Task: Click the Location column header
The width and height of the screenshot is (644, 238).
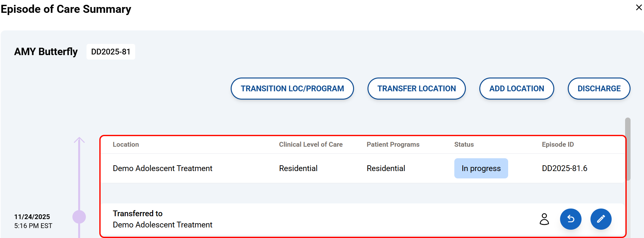Action: (x=126, y=144)
